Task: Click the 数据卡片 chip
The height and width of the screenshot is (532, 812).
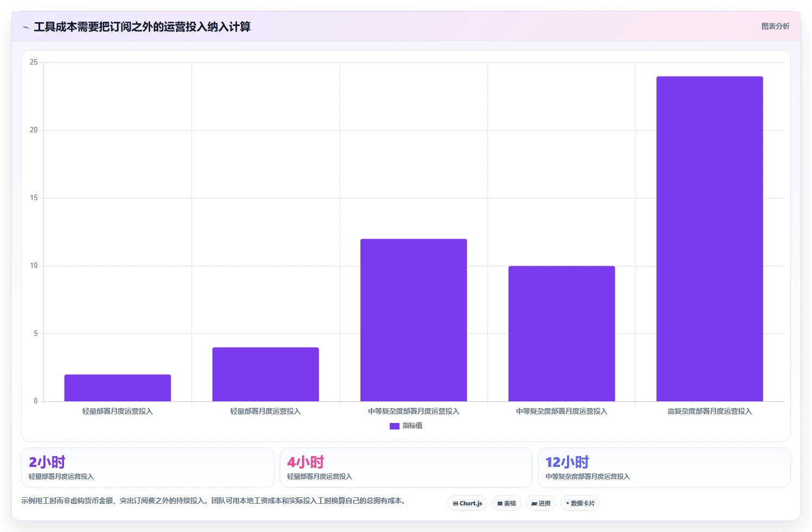Action: point(580,503)
